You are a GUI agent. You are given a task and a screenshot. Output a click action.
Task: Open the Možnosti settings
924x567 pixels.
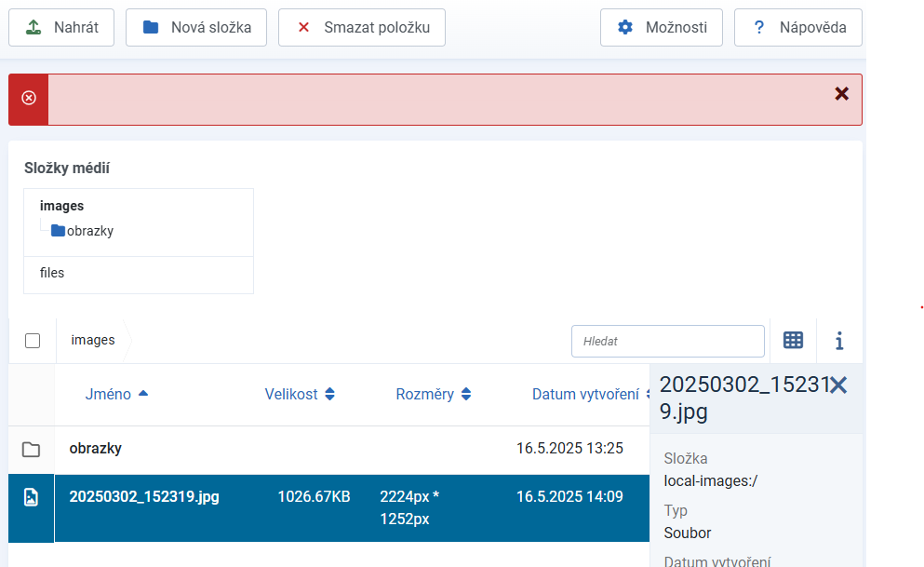661,28
